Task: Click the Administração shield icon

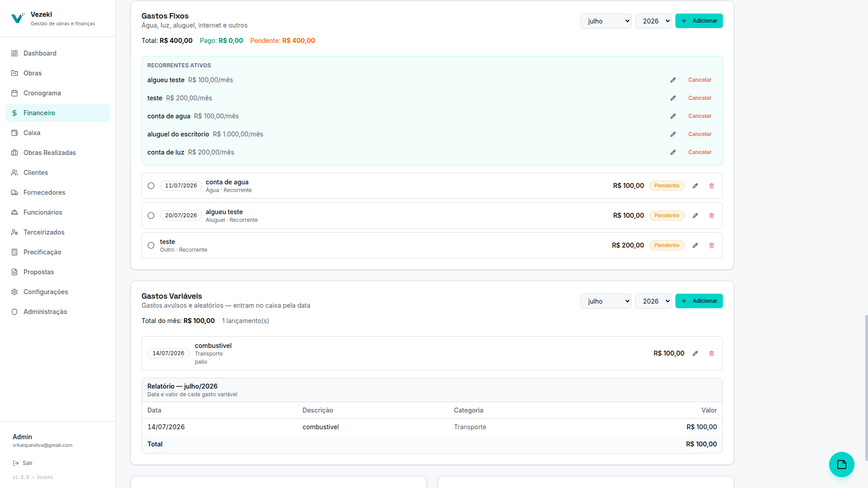Action: (x=14, y=312)
